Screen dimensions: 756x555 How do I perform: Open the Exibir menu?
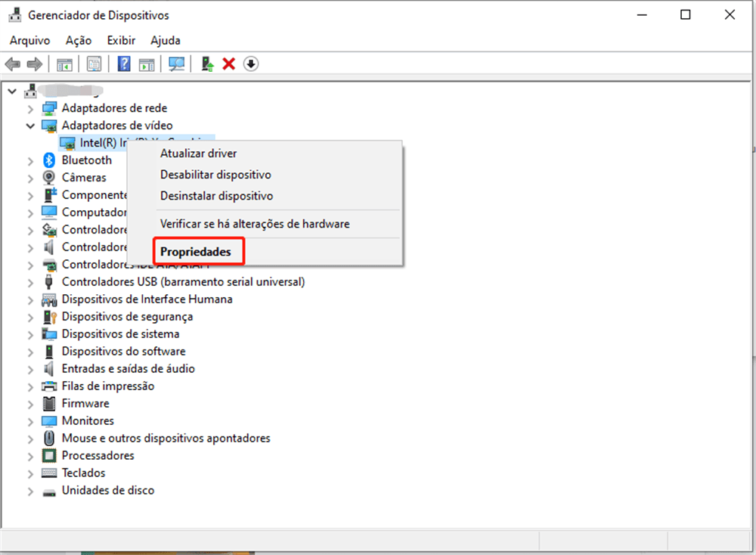coord(120,40)
